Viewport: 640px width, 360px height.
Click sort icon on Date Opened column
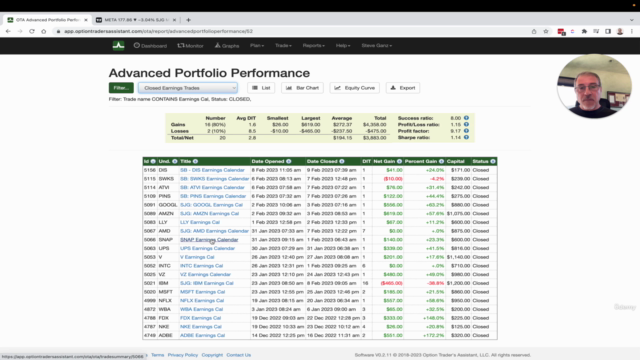[289, 161]
